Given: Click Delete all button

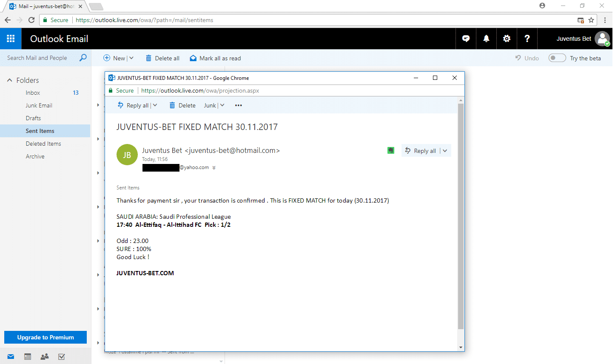Looking at the screenshot, I should coord(162,58).
